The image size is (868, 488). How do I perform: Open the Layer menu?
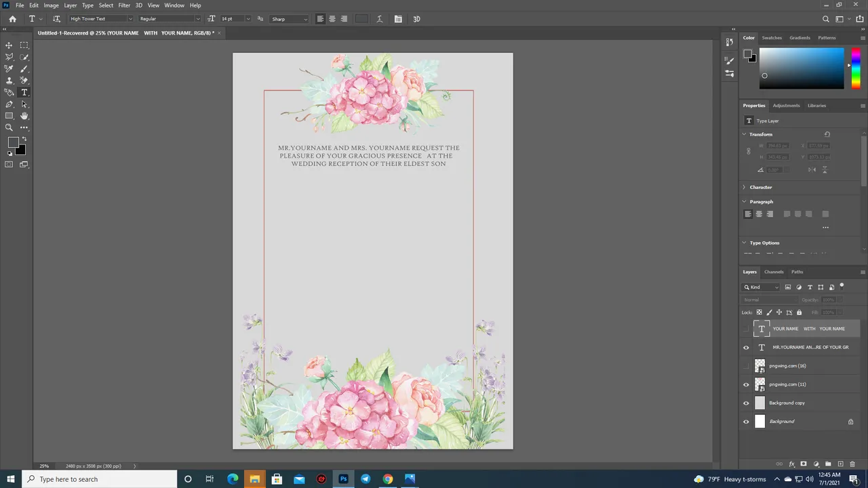(x=71, y=5)
